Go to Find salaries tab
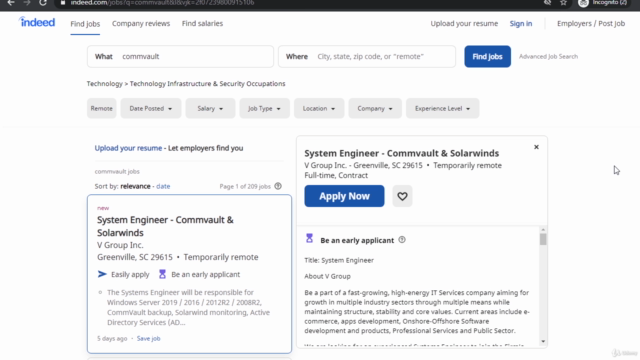This screenshot has width=640, height=360. [202, 24]
